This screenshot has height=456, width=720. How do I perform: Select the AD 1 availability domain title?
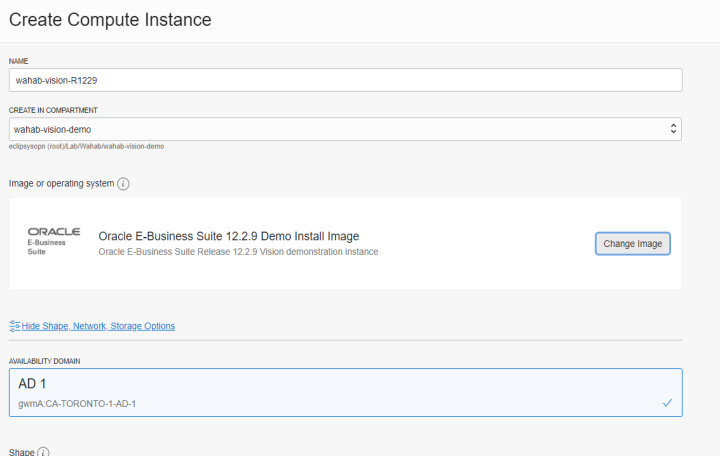34,384
